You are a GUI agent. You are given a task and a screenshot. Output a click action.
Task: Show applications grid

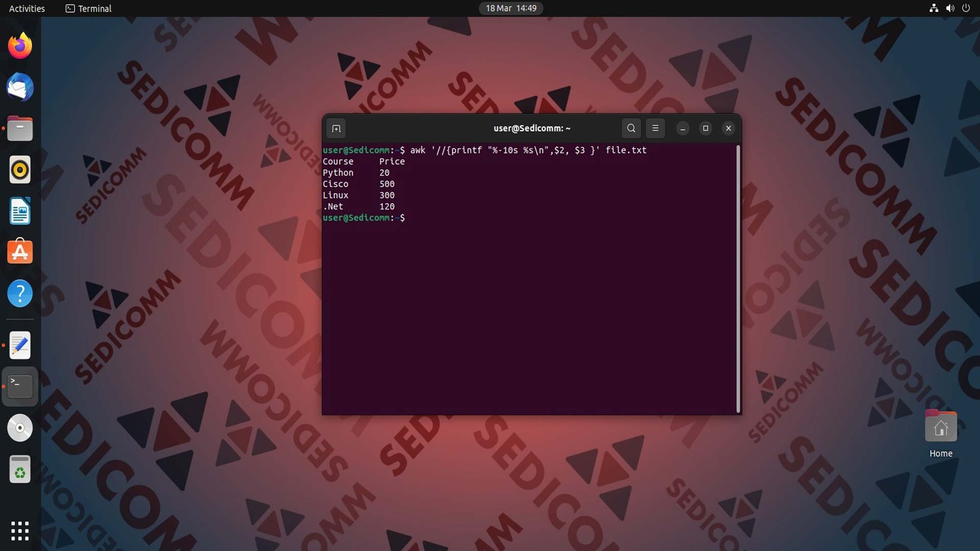coord(20,531)
